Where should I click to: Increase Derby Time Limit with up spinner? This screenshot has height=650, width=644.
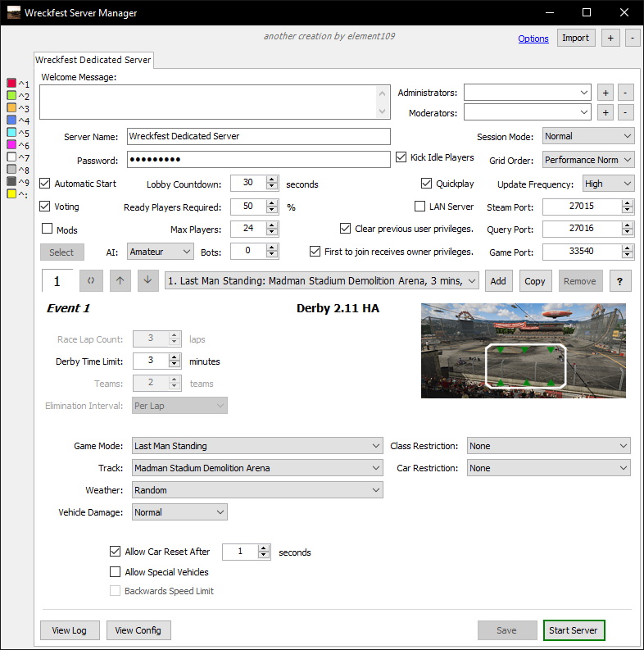(175, 357)
